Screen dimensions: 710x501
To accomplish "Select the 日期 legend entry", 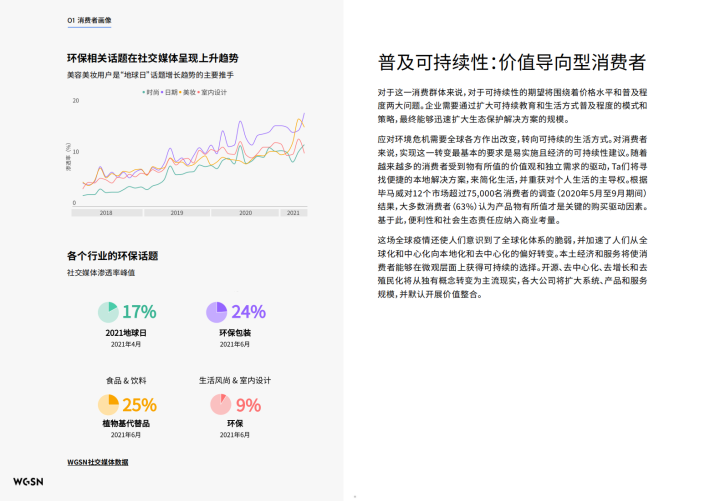I will (x=171, y=92).
